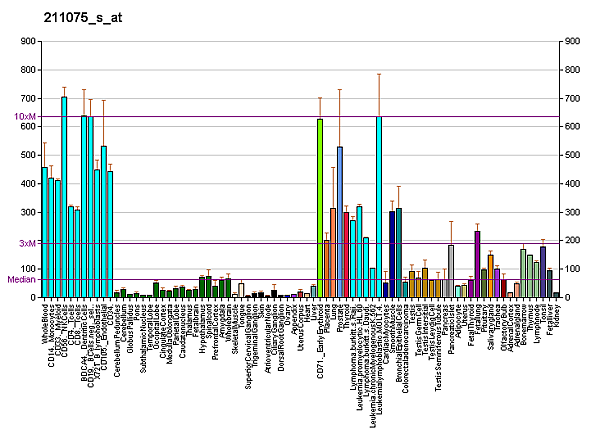Click the 3xM line label
This screenshot has height=434, width=600.
[x=28, y=243]
